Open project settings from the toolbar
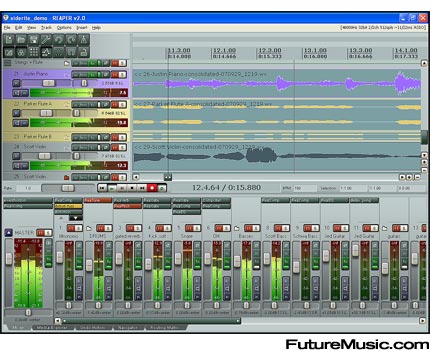The image size is (430, 360). pyautogui.click(x=46, y=40)
